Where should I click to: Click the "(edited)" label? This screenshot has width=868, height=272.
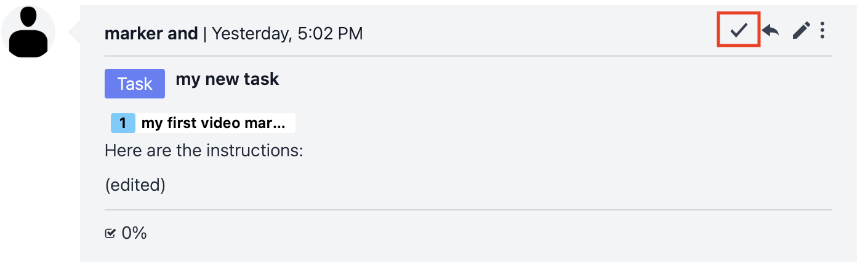pyautogui.click(x=135, y=185)
